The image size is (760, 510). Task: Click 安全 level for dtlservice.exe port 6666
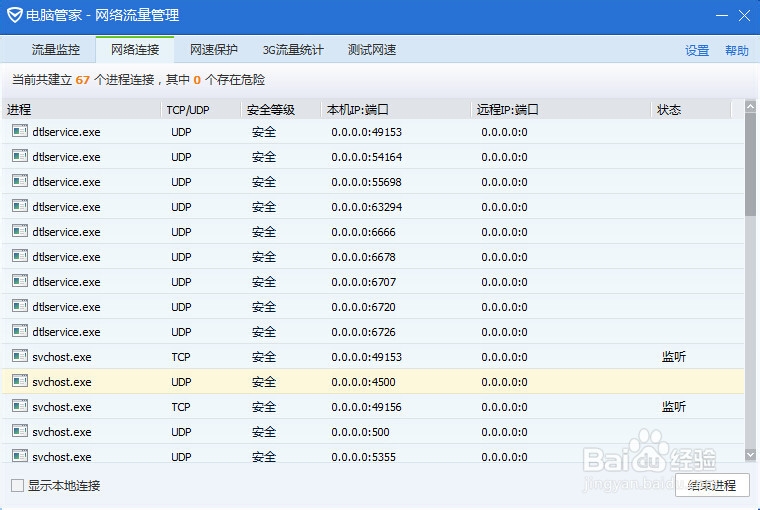264,232
